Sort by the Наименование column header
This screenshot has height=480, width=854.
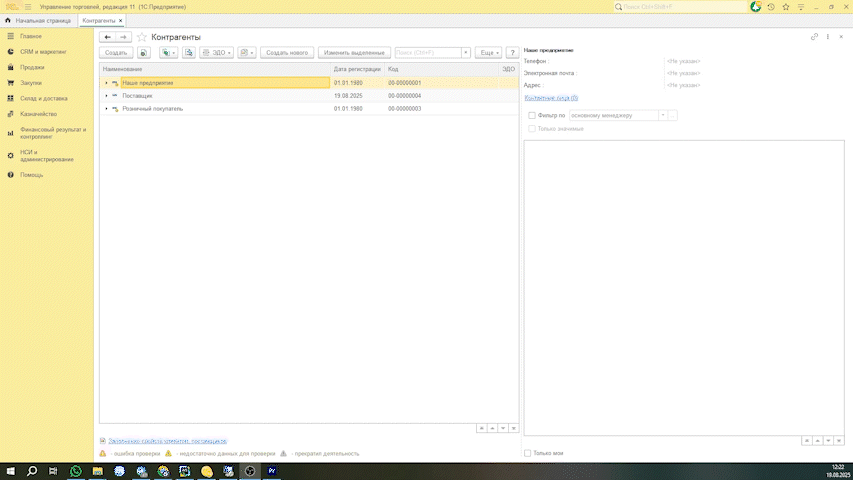click(x=215, y=69)
